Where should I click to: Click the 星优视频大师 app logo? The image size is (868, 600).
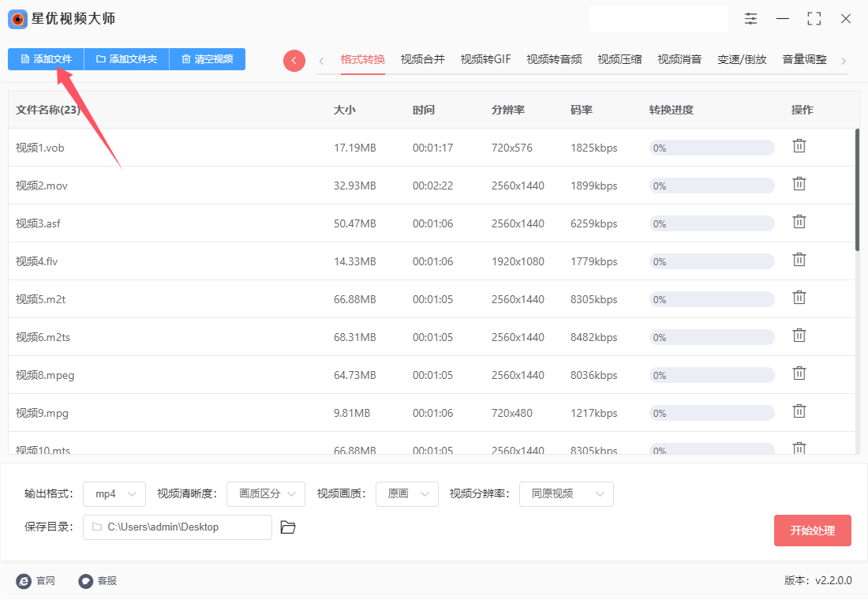tap(17, 20)
